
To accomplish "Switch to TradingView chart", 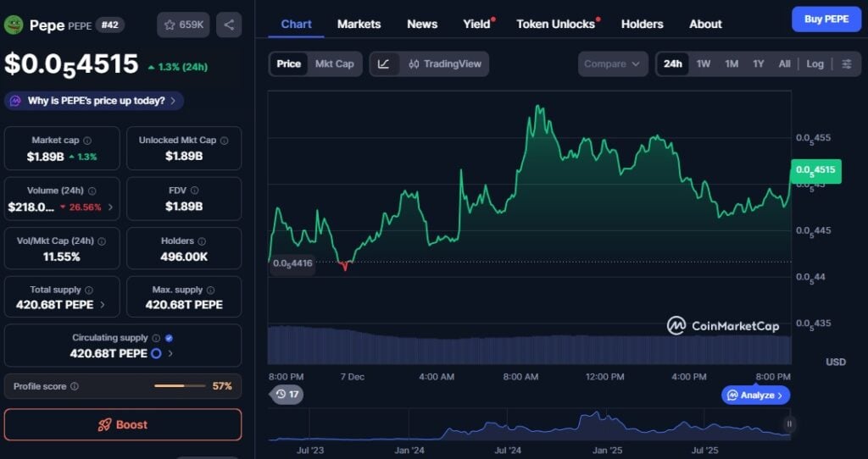I will pyautogui.click(x=444, y=64).
